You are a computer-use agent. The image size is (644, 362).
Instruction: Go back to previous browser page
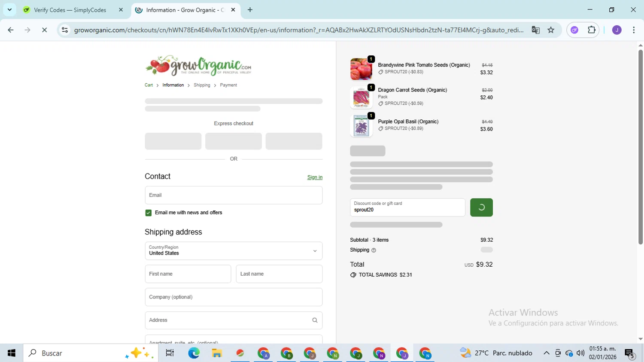point(11,30)
